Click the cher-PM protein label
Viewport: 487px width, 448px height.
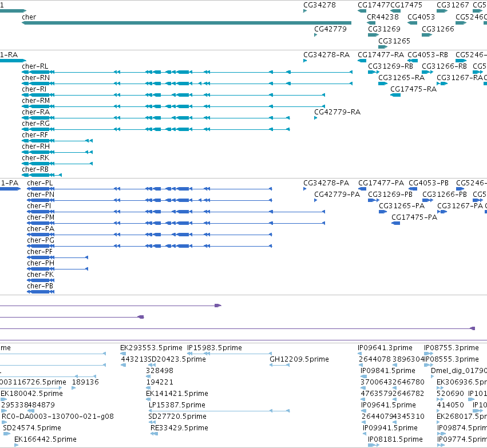(41, 217)
